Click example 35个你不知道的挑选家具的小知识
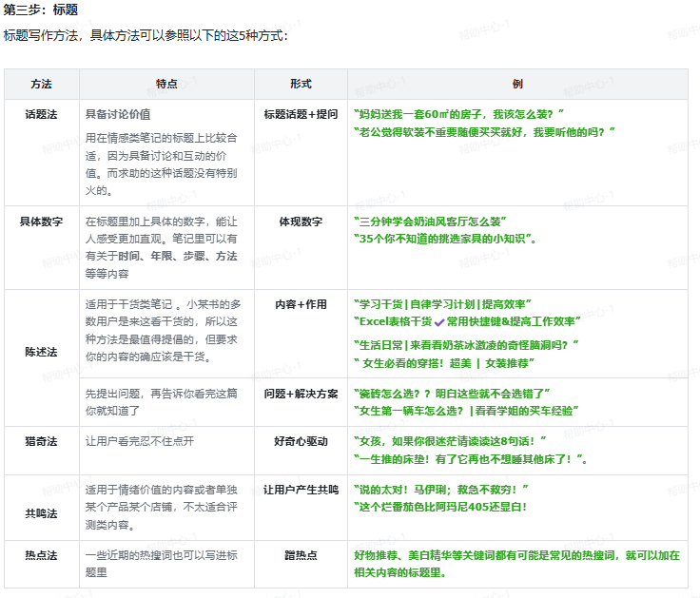Screen dimensions: 700x598 coord(445,240)
